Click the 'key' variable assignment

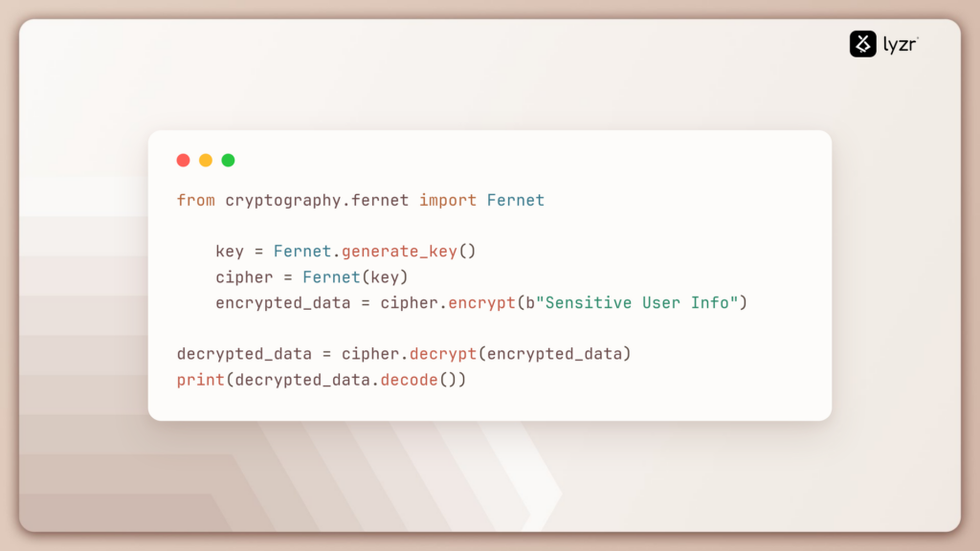point(230,252)
